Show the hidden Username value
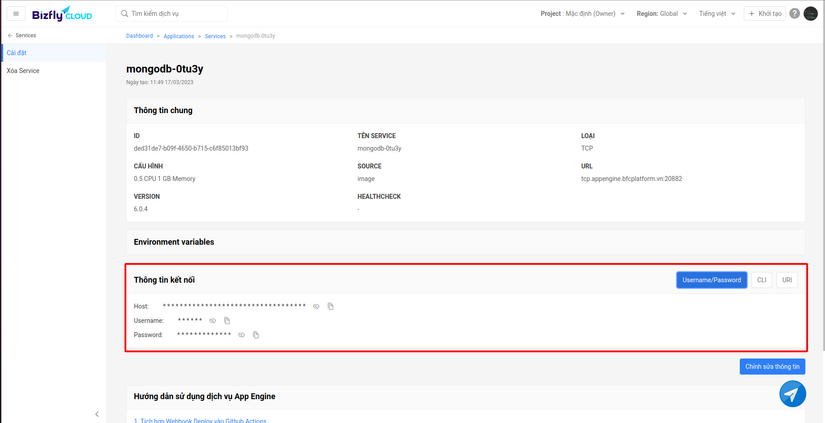 [213, 320]
